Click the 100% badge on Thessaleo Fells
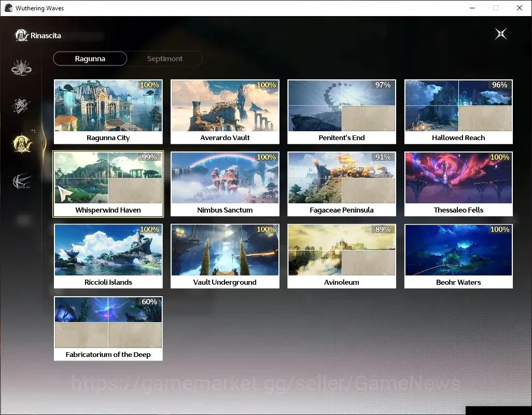The image size is (532, 415). [499, 157]
